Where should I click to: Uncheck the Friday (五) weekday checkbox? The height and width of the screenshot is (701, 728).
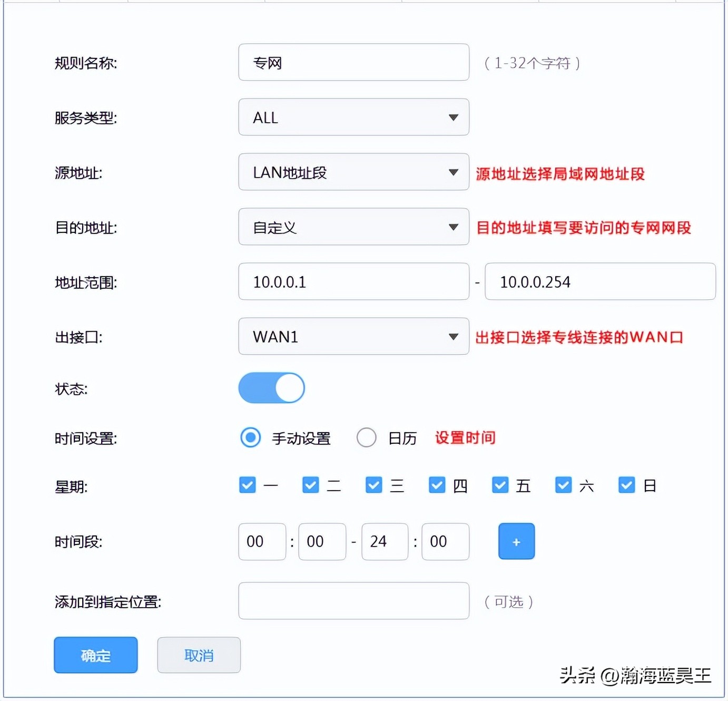point(500,485)
